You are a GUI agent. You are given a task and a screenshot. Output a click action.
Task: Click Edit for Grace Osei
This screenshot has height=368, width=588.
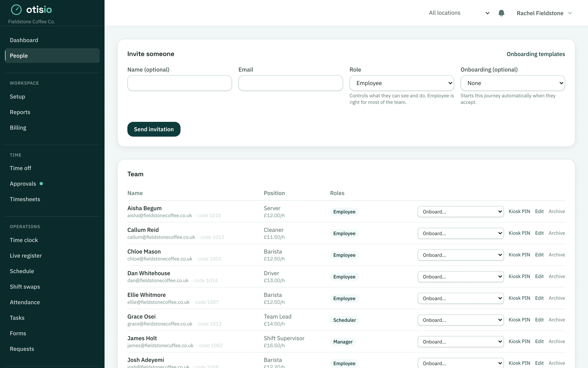(x=539, y=320)
